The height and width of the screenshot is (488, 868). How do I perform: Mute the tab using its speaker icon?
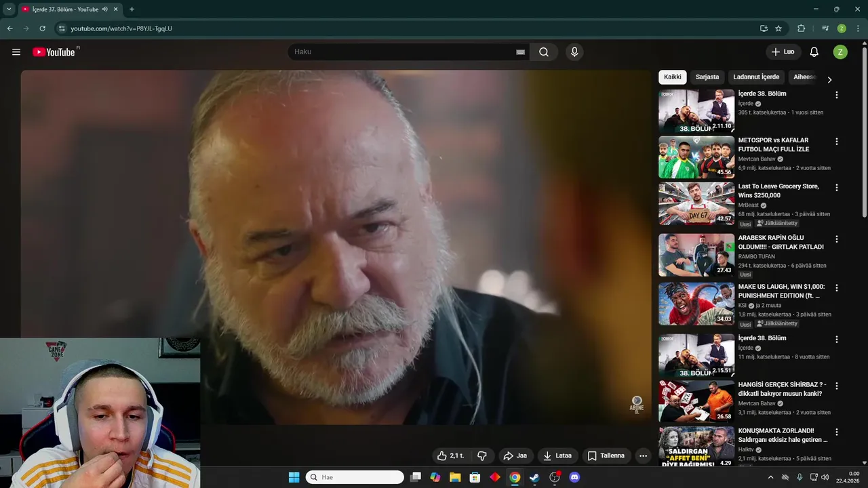click(105, 9)
